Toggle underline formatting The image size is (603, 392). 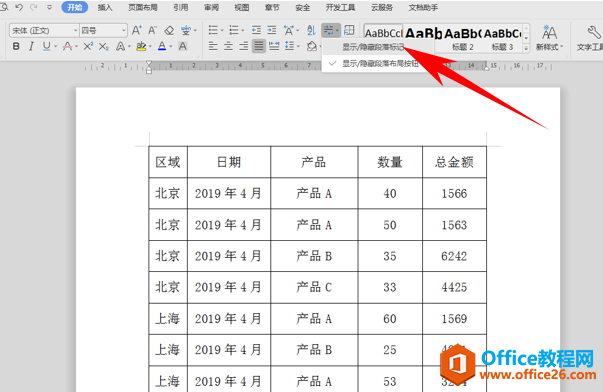pyautogui.click(x=47, y=47)
